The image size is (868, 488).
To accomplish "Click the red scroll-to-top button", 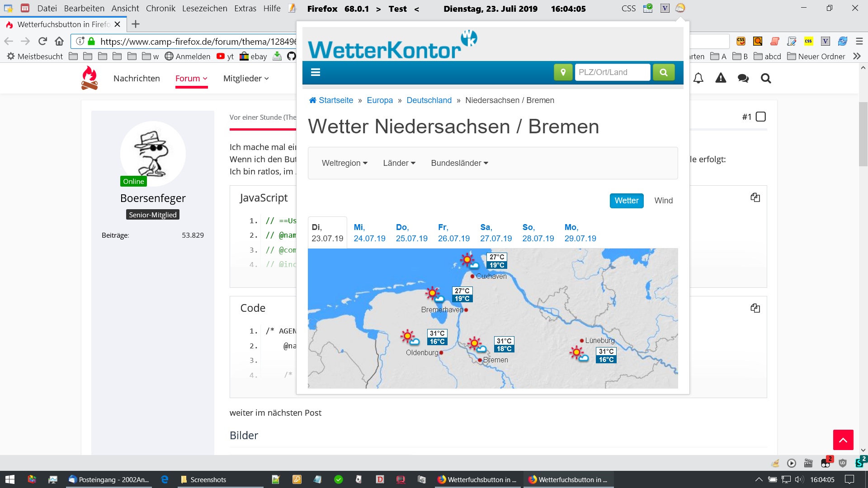I will click(843, 440).
